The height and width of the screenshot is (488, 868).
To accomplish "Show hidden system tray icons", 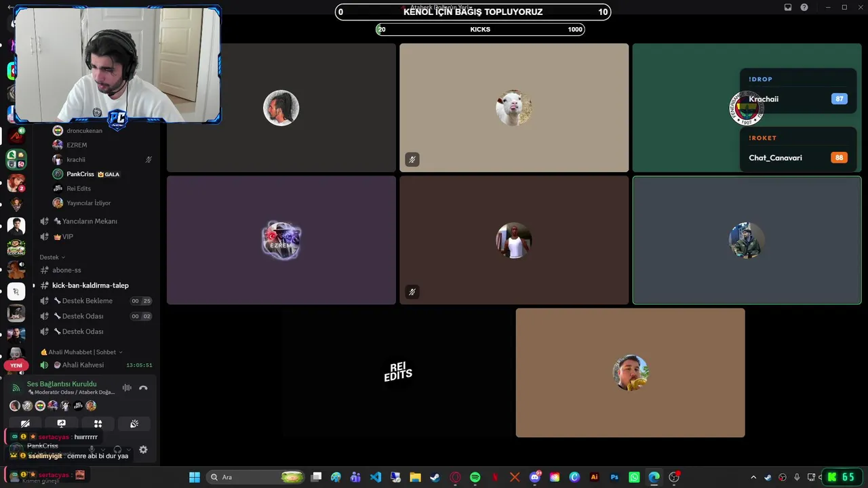I will click(x=753, y=477).
